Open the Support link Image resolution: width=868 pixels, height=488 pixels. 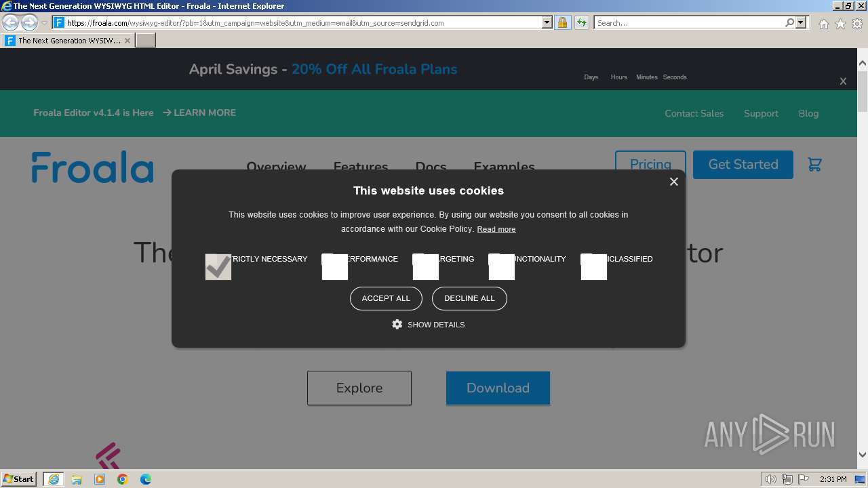(x=761, y=113)
